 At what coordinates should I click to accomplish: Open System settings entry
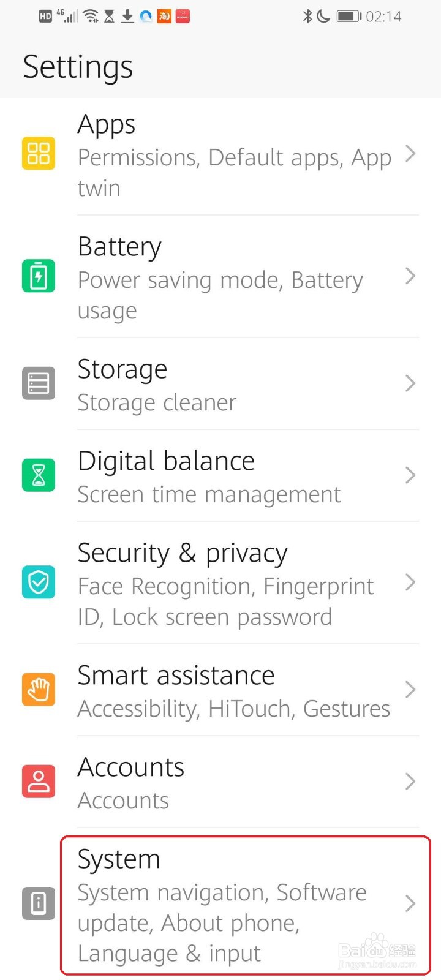click(233, 905)
